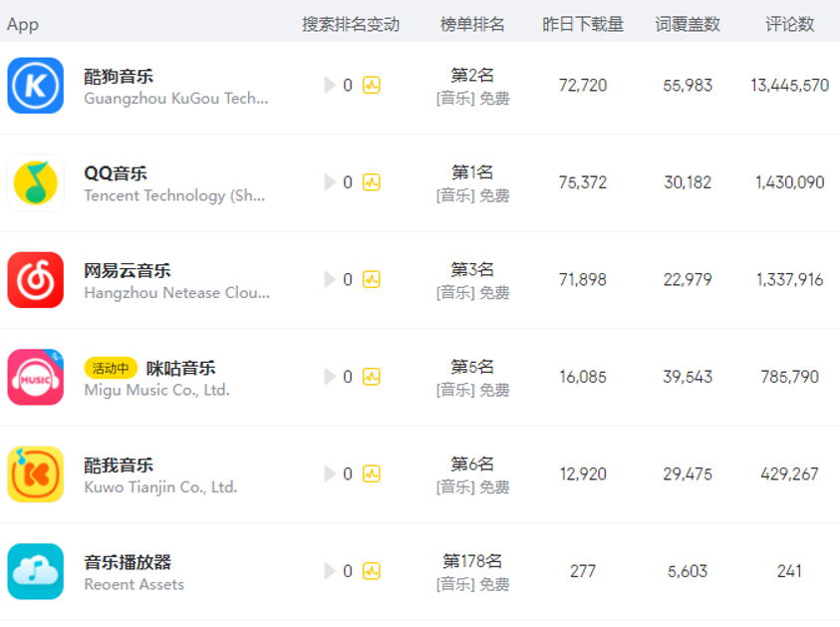Viewport: 840px width, 627px height.
Task: Open the trend chart icon for QQ音乐
Action: (x=371, y=182)
